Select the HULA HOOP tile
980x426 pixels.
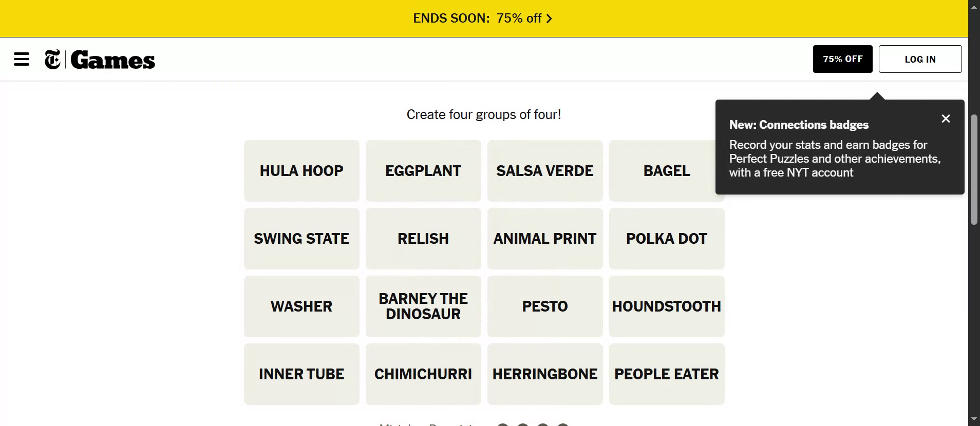301,171
